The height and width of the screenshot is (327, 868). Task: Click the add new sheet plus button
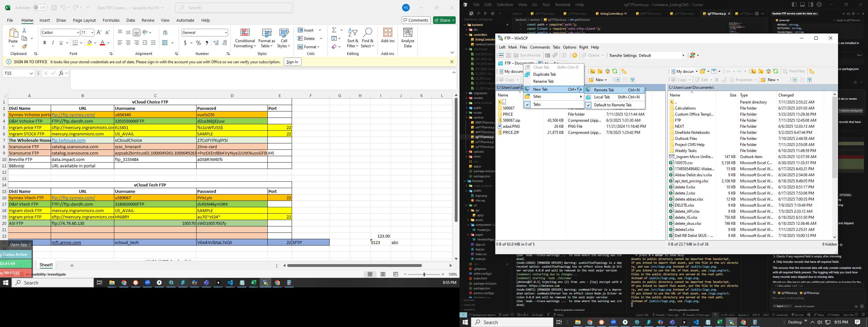click(x=72, y=266)
